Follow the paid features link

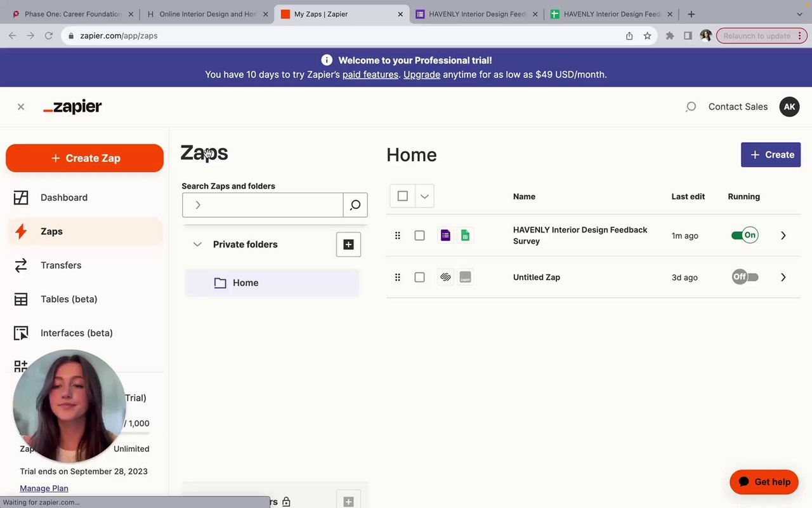click(x=370, y=75)
